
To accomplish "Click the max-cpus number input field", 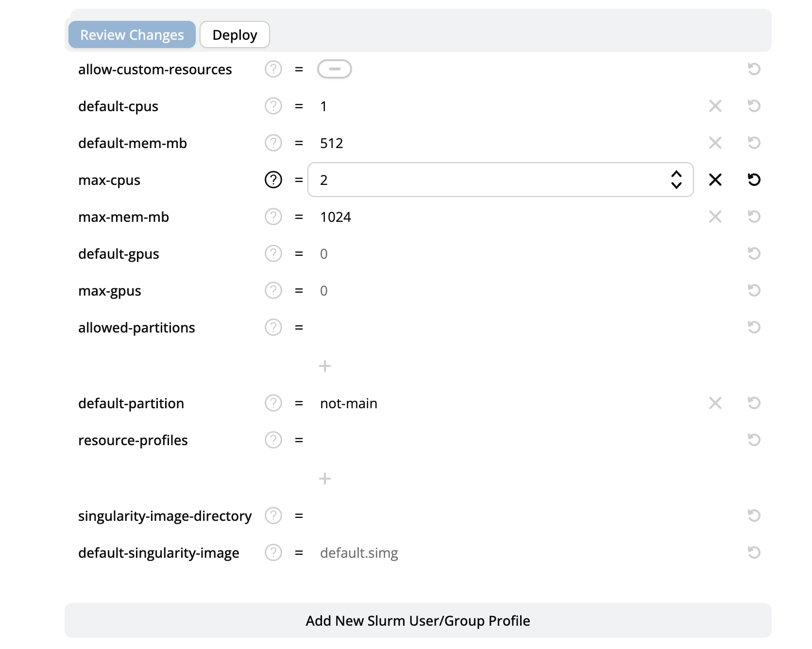I will (486, 180).
